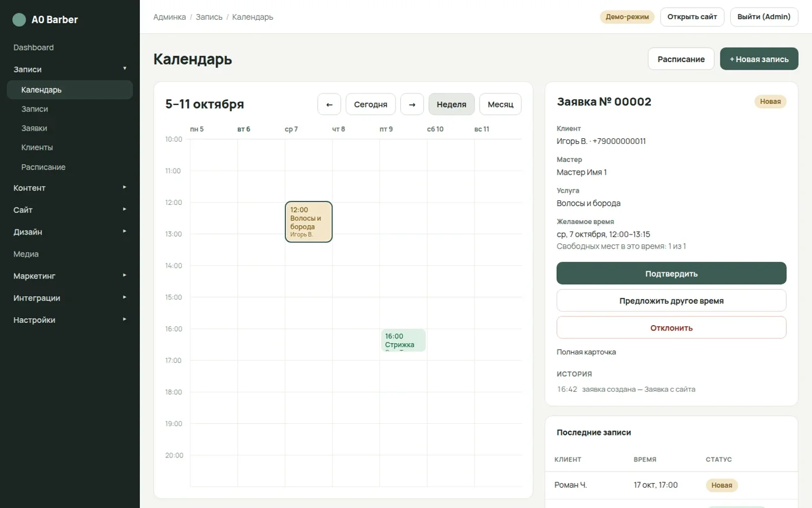Open Записи submenu item under Календарь
This screenshot has height=508, width=812.
click(x=70, y=109)
